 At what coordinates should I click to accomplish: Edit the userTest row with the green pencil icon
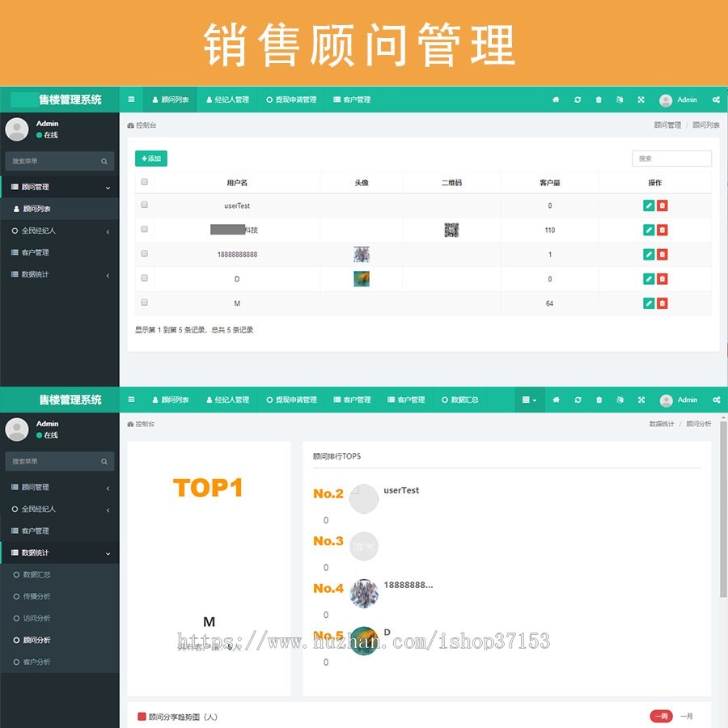pos(647,205)
